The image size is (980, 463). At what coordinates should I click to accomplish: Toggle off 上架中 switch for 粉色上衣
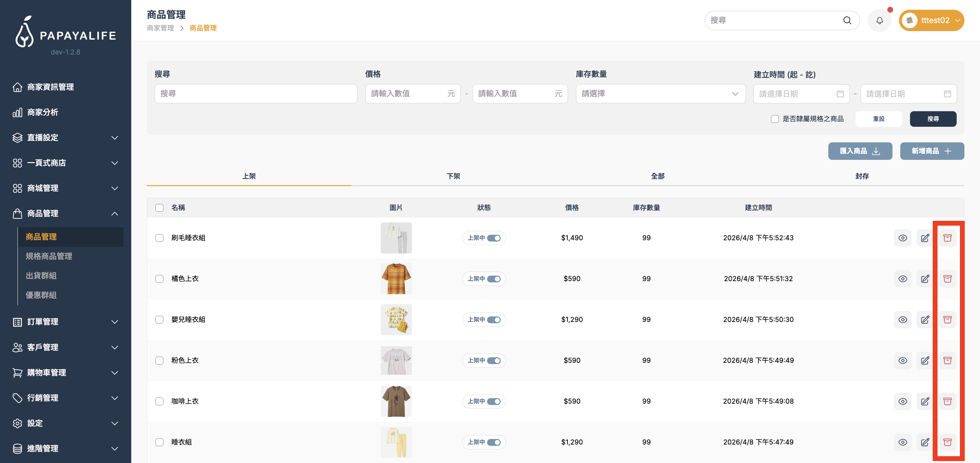point(494,361)
